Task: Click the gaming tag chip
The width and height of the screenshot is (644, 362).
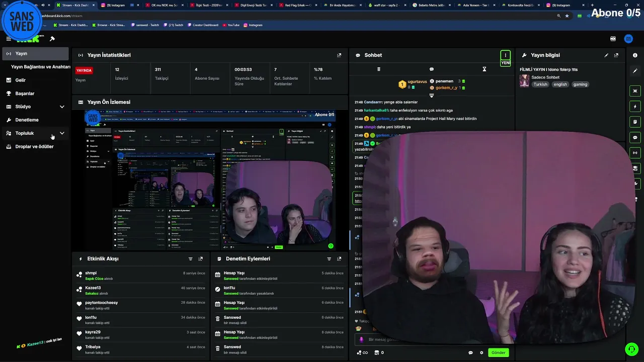Action: click(x=580, y=84)
